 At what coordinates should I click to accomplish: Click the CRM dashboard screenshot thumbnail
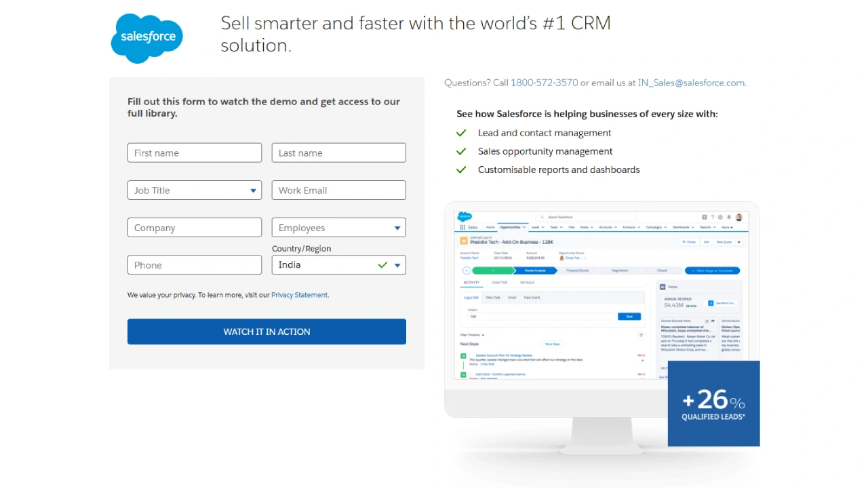tap(600, 297)
